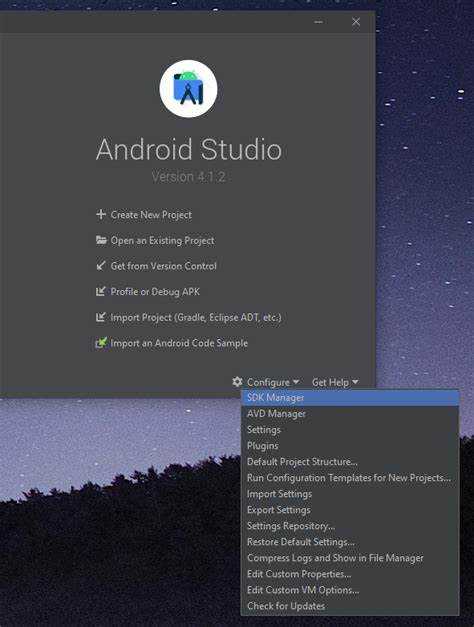Click Import an Android Code Sample text
Image resolution: width=474 pixels, height=627 pixels.
[x=179, y=343]
